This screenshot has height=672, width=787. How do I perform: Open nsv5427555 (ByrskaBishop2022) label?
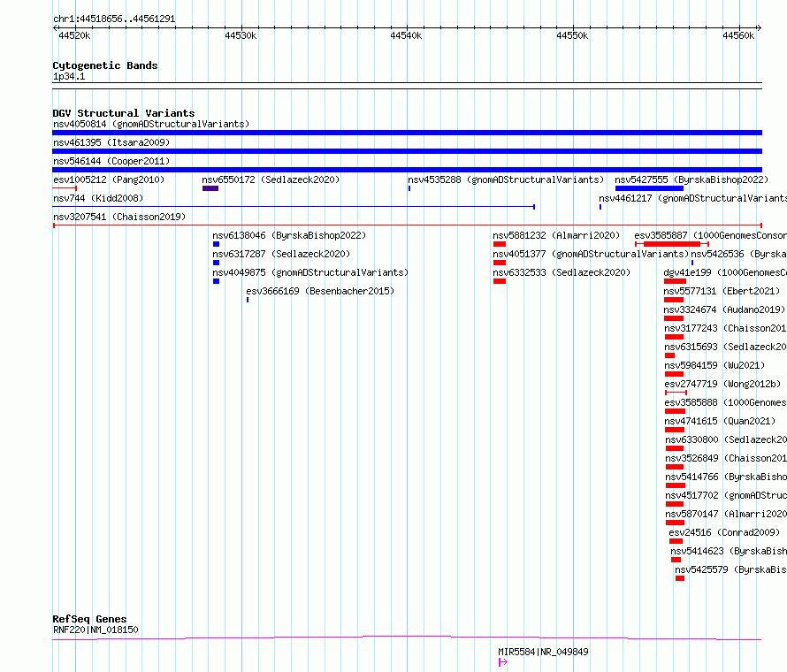click(691, 179)
